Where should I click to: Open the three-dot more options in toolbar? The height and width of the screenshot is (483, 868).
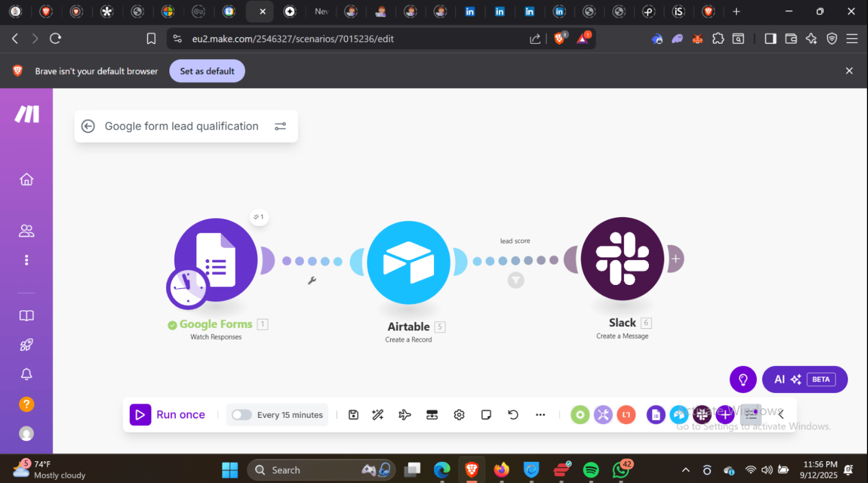pos(540,415)
